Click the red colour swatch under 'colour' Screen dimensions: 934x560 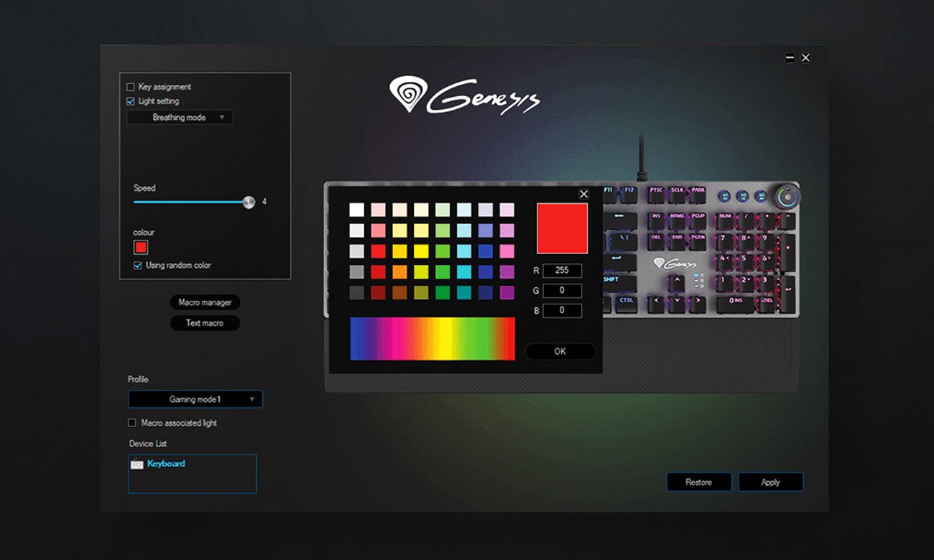(141, 247)
